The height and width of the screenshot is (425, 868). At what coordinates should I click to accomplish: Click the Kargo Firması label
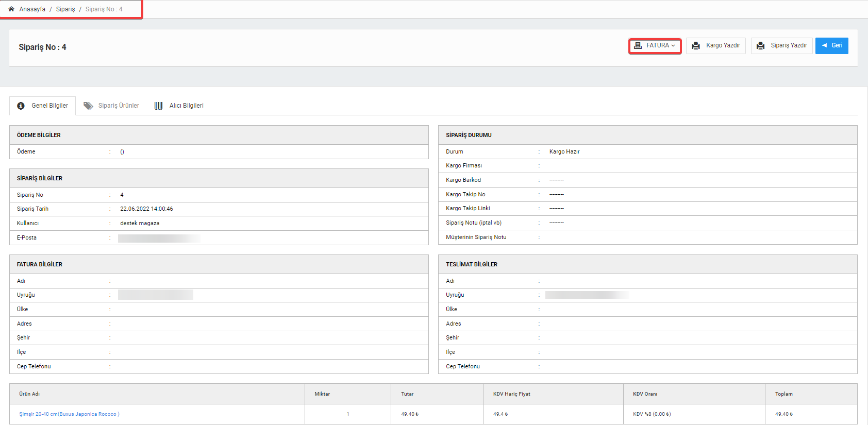click(464, 166)
